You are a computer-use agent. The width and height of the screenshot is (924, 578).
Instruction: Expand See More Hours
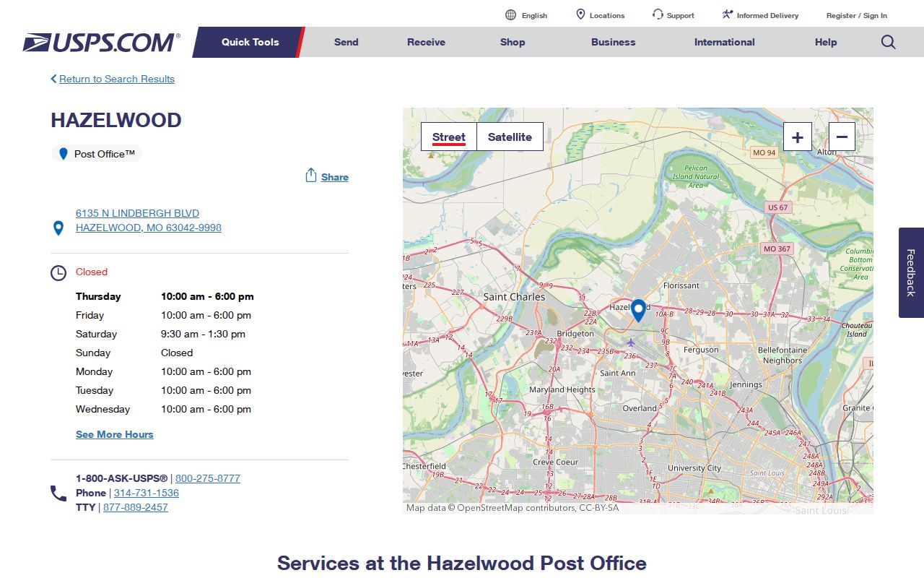pos(115,434)
